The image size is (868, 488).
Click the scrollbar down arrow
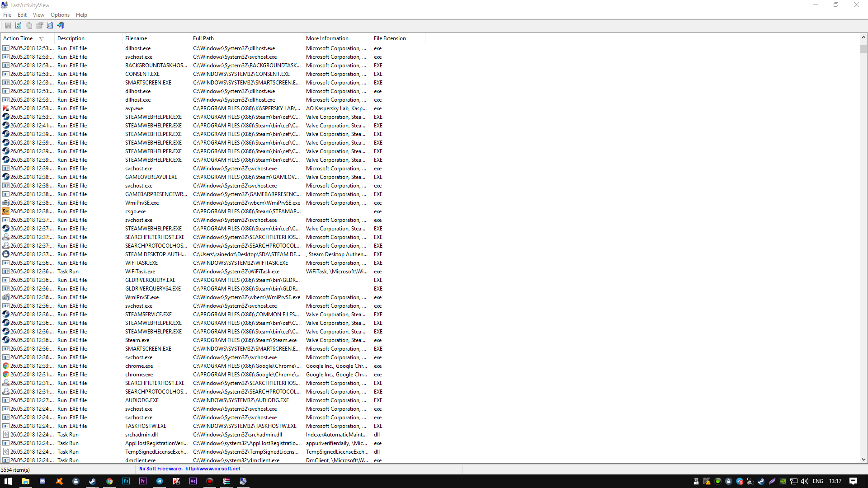tap(863, 460)
